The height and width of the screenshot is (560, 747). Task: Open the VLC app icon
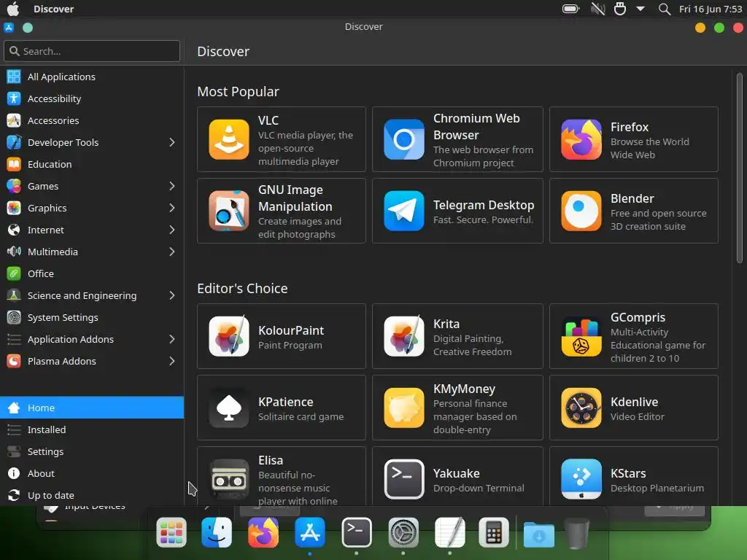(x=228, y=139)
